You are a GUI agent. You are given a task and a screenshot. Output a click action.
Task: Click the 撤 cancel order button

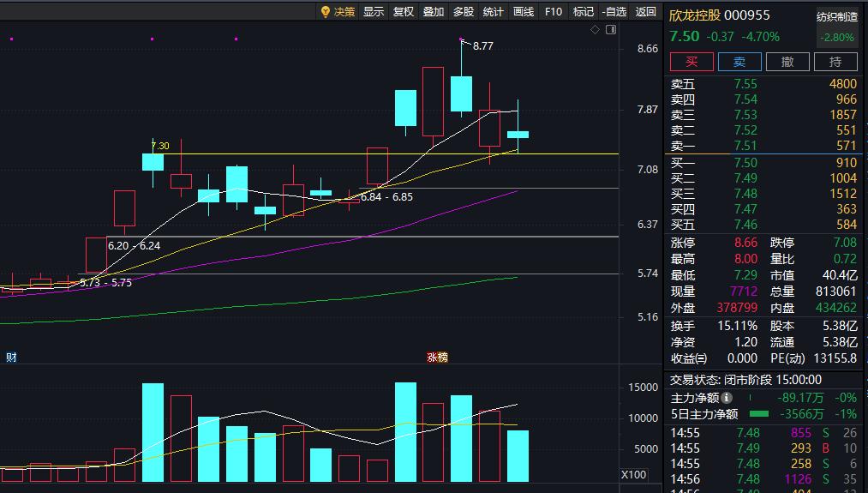coord(787,62)
